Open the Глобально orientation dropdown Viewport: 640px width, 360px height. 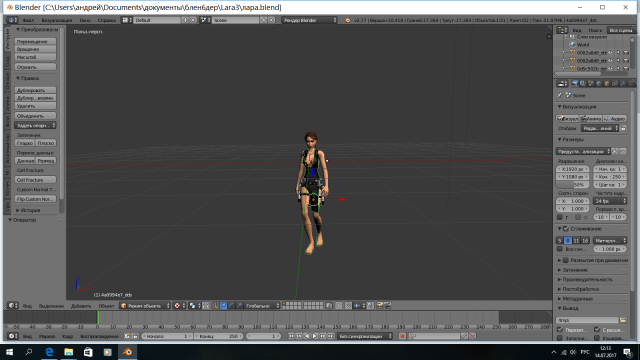262,306
